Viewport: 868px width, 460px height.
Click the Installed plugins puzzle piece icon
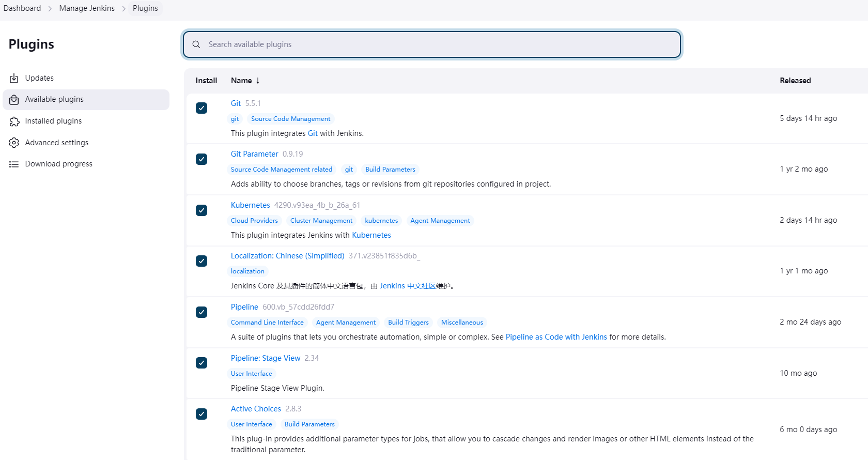point(14,121)
